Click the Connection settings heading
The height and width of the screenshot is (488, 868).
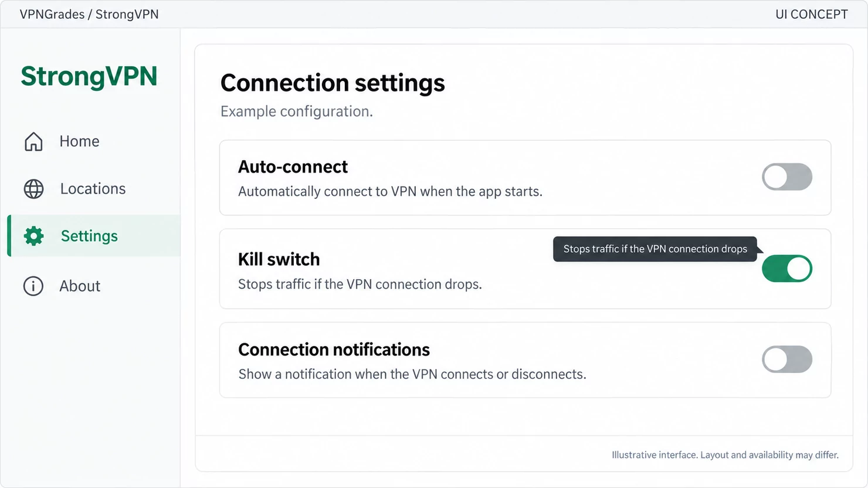(x=333, y=83)
